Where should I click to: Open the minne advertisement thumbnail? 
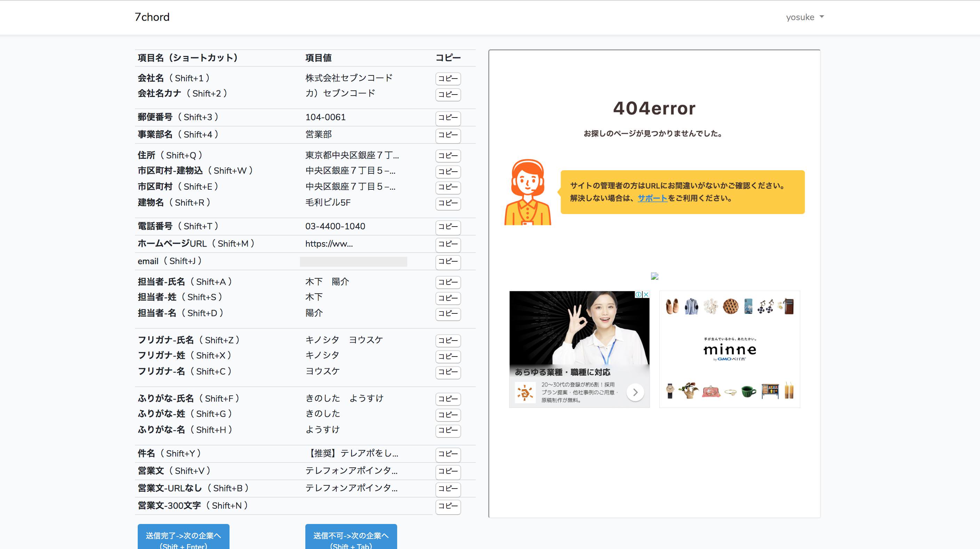[x=729, y=349]
